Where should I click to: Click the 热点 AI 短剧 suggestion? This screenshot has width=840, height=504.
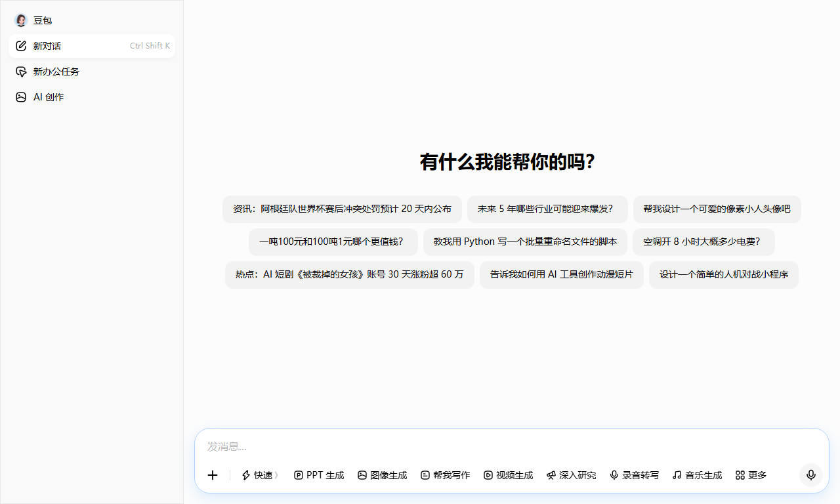(350, 275)
